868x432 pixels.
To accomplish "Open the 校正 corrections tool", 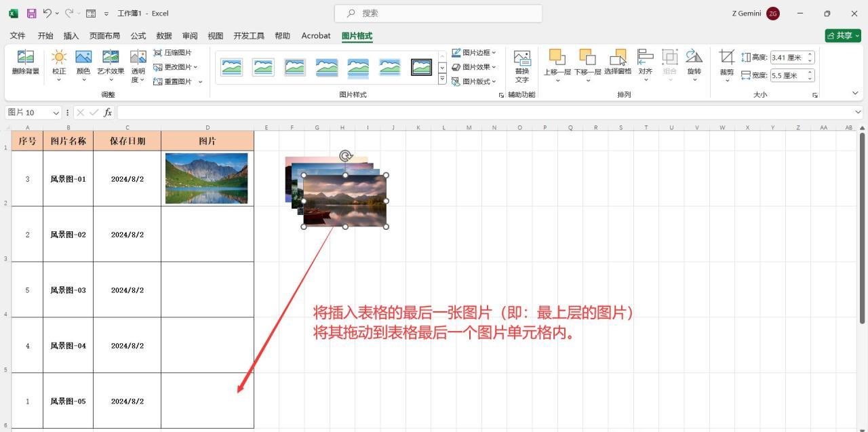I will tap(59, 65).
